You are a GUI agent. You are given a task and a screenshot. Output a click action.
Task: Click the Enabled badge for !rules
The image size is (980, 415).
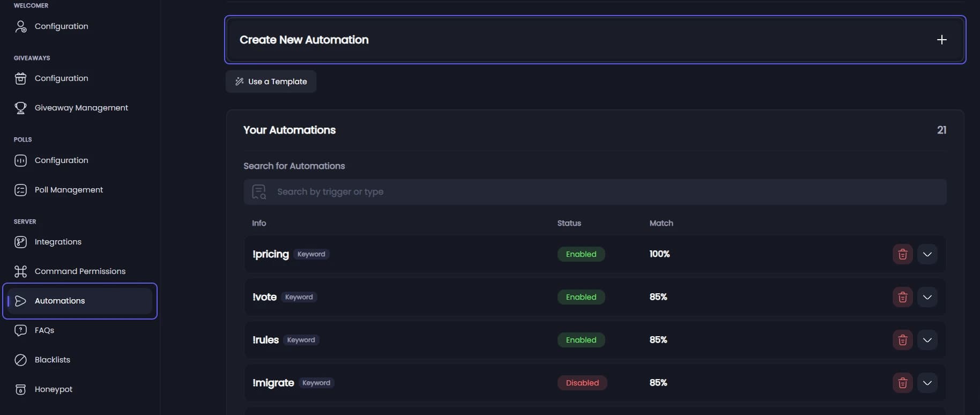pos(581,340)
